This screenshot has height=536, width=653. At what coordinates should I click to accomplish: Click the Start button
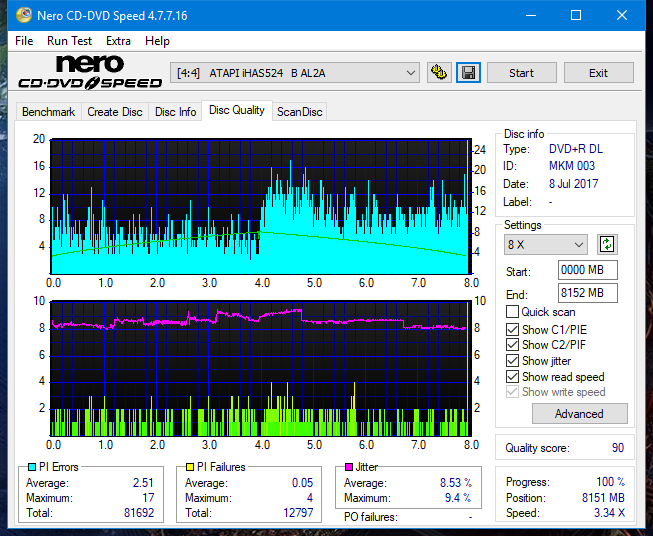[x=521, y=73]
